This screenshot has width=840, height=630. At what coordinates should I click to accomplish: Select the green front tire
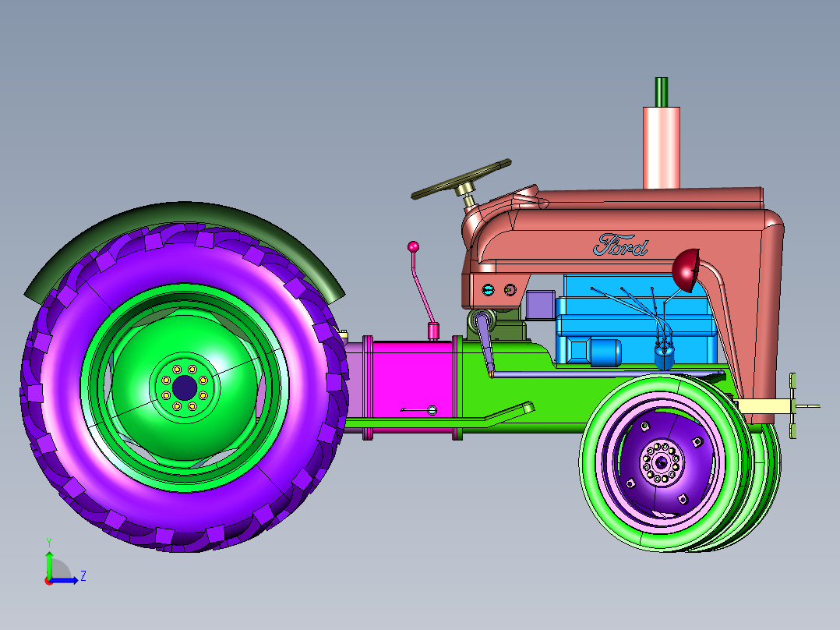(589, 462)
